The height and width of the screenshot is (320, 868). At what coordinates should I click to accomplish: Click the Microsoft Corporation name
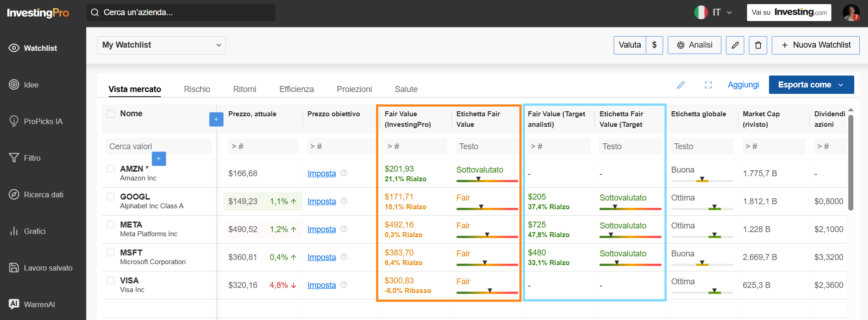click(x=153, y=262)
